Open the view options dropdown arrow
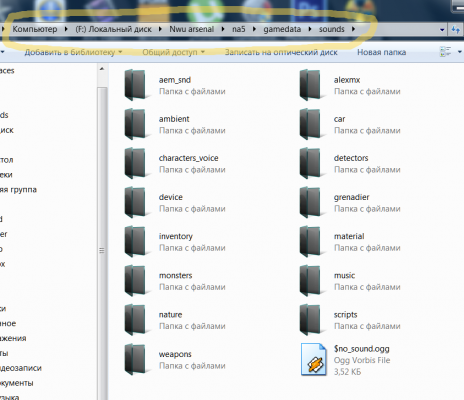Image resolution: width=464 pixels, height=400 pixels. pyautogui.click(x=460, y=52)
